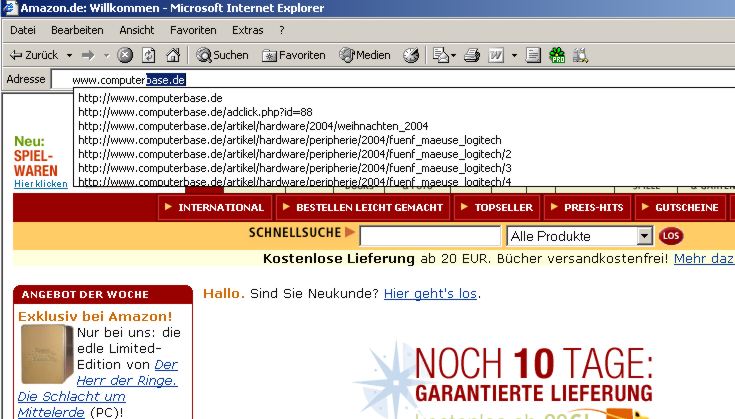Open the PREIS-HITS tab
Image resolution: width=735 pixels, height=419 pixels.
coord(587,207)
